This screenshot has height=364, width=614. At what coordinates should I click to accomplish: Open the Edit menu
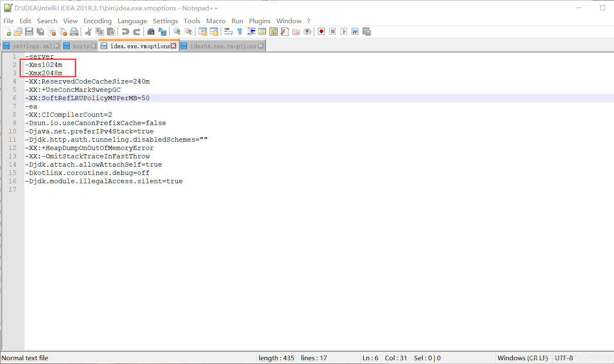click(x=25, y=21)
